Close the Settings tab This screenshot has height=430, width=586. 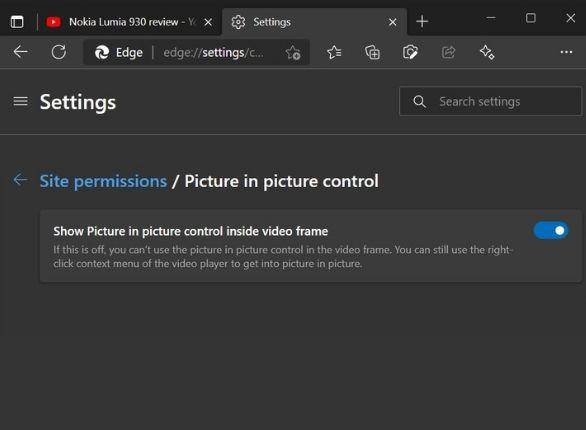(392, 22)
